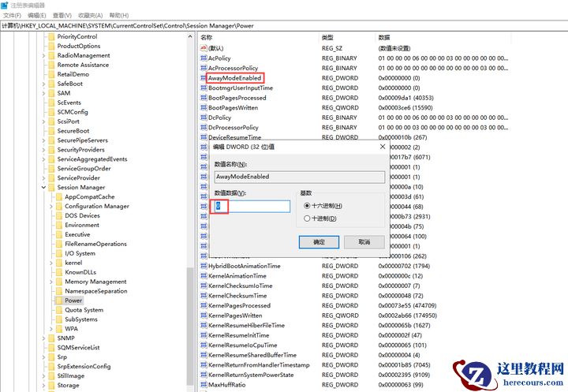Click the AwayModeEnabled DWORD icon
Viewport: 568px width, 392px height.
tap(204, 78)
